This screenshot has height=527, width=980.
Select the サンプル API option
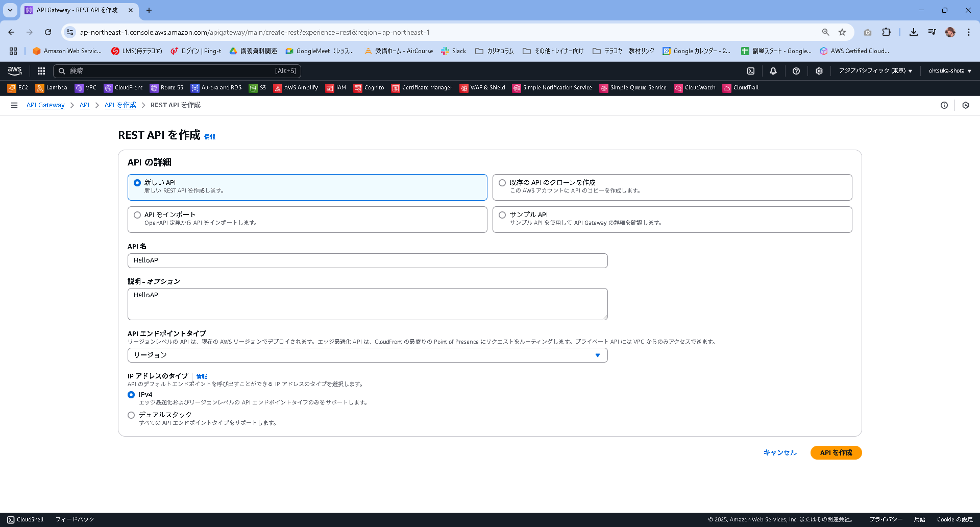(502, 214)
